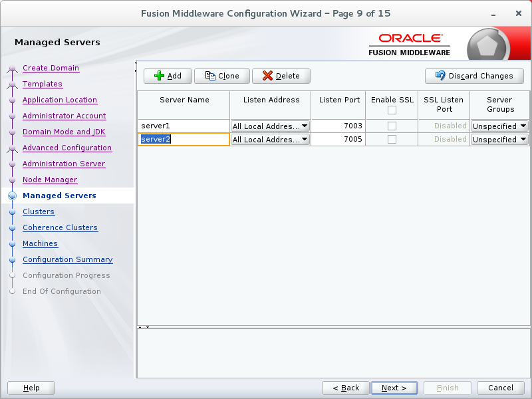Click the red X Delete icon
Image resolution: width=532 pixels, height=399 pixels.
pyautogui.click(x=267, y=76)
